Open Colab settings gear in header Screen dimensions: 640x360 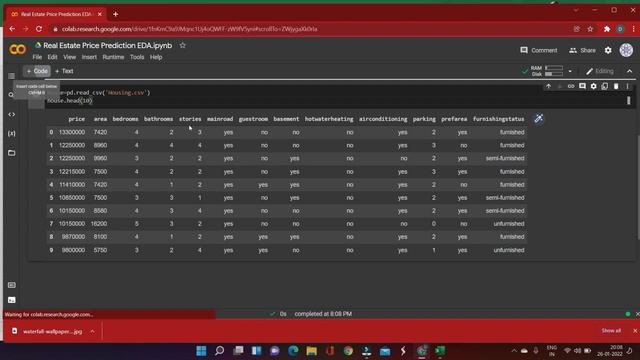608,50
